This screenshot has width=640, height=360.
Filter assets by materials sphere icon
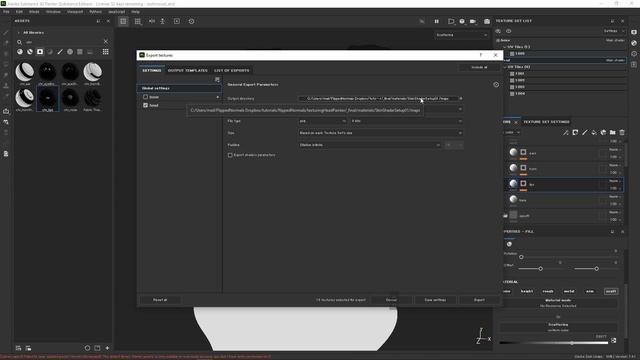coord(20,52)
